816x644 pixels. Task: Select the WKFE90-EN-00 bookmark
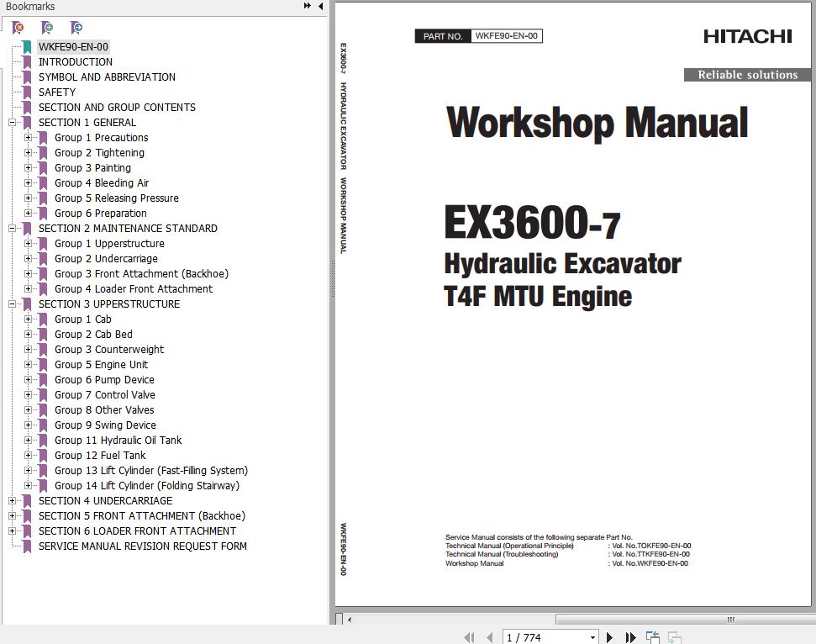coord(73,47)
